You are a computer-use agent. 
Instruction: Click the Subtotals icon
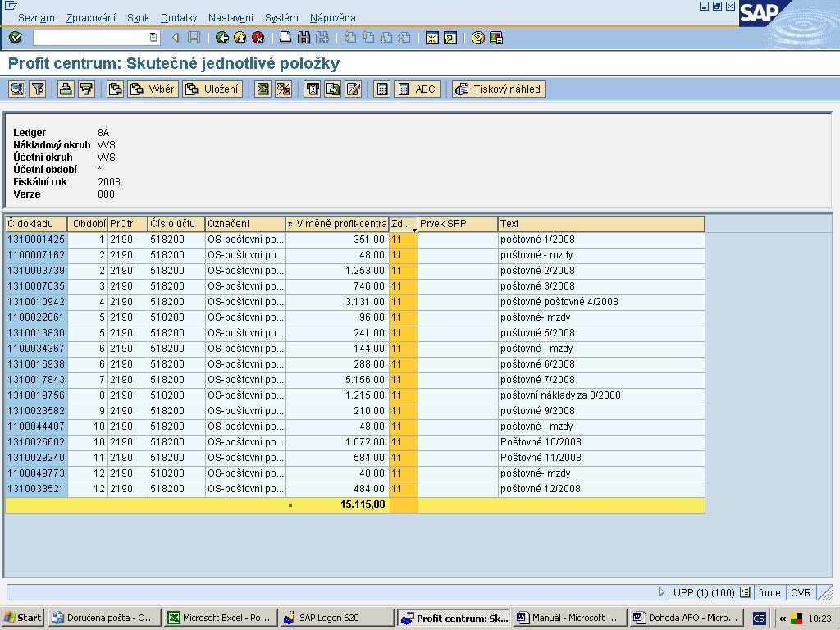point(283,89)
